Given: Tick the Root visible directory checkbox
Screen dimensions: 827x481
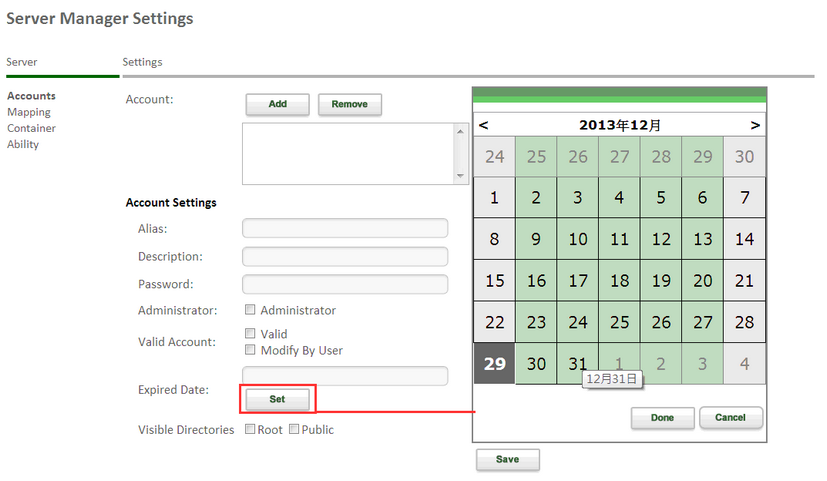Looking at the screenshot, I should [251, 430].
